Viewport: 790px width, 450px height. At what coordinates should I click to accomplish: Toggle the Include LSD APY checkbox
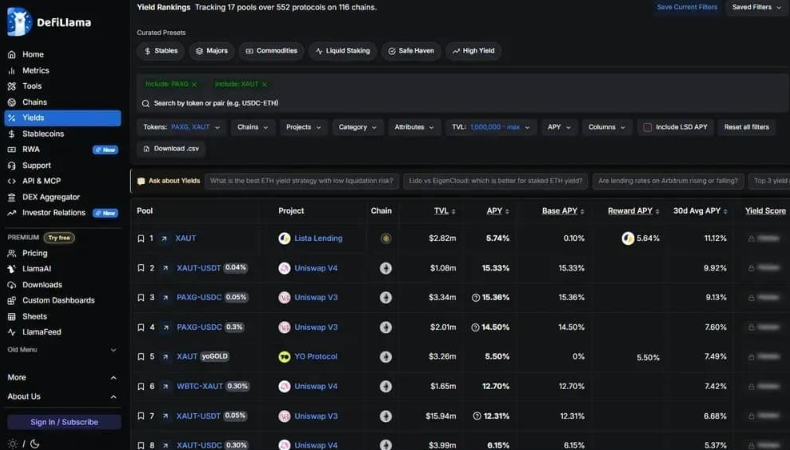[x=647, y=127]
